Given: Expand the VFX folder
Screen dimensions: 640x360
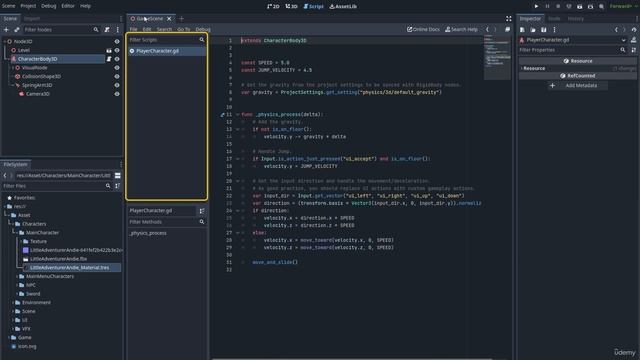Looking at the screenshot, I should pyautogui.click(x=13, y=329).
